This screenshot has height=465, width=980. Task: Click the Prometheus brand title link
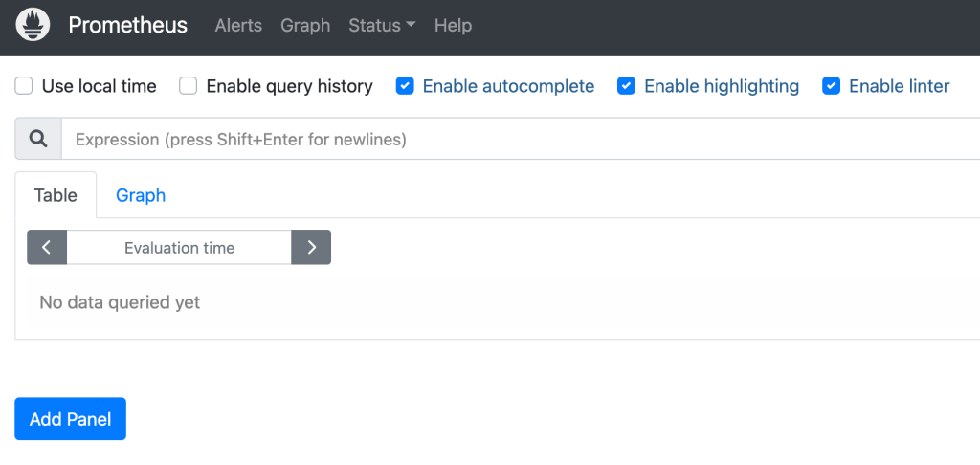128,26
